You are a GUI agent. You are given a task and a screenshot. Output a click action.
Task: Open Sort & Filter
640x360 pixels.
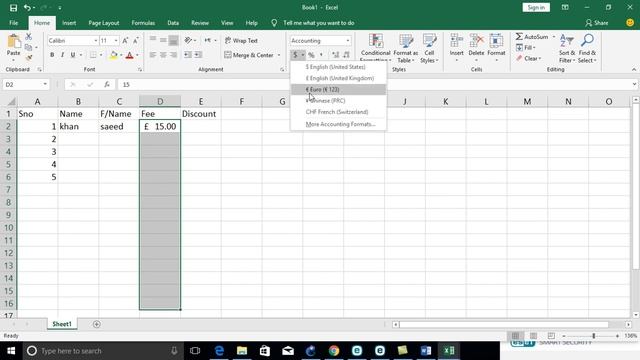(567, 48)
